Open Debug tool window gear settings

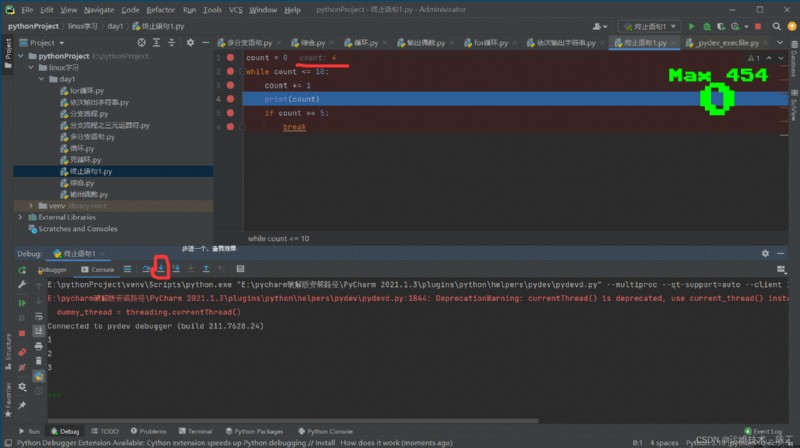tap(765, 254)
